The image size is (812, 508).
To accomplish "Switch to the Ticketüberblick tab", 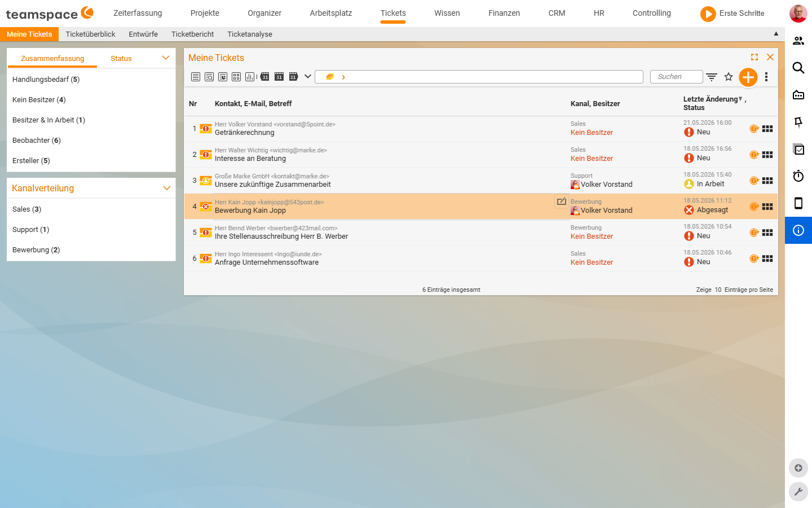I will pyautogui.click(x=90, y=34).
